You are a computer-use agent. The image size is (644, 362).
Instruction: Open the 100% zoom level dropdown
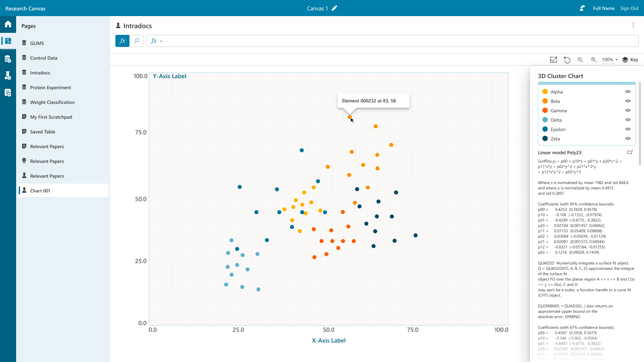610,60
